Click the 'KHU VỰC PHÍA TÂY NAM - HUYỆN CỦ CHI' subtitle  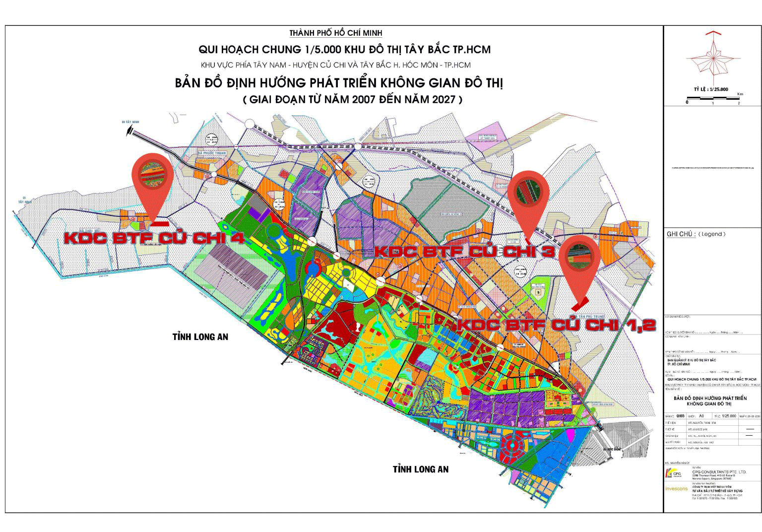pos(335,65)
